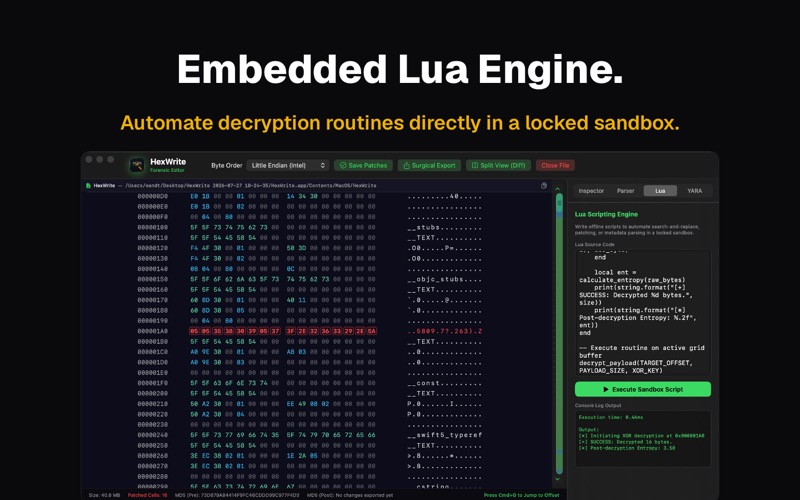The height and width of the screenshot is (500, 800).
Task: Click the Save Patches button
Action: [364, 165]
